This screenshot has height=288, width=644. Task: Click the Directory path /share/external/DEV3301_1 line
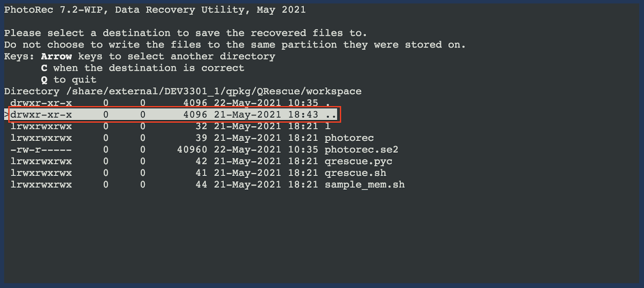pos(183,91)
